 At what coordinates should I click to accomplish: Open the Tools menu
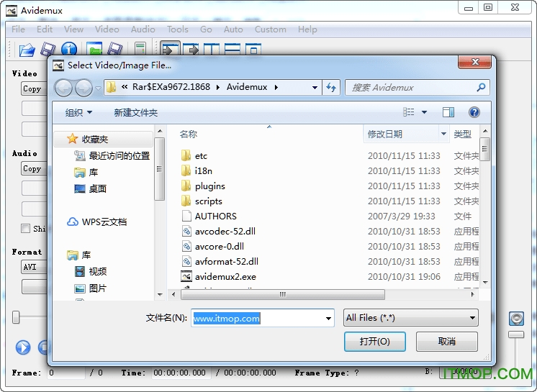177,29
